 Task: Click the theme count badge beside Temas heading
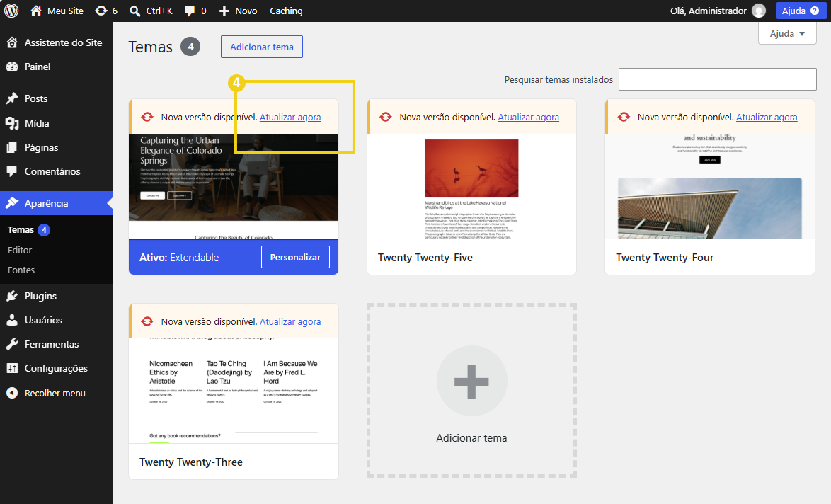[x=190, y=47]
